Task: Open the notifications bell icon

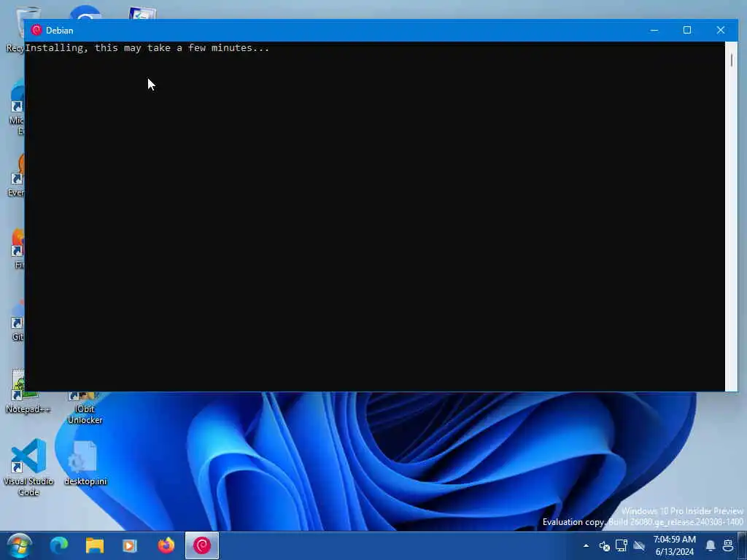Action: click(x=711, y=545)
